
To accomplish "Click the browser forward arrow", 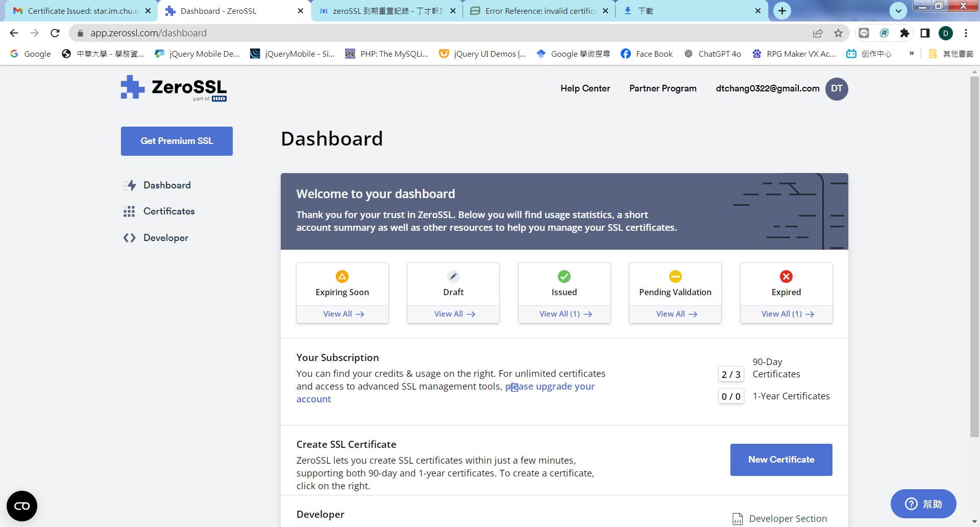I will [x=34, y=33].
